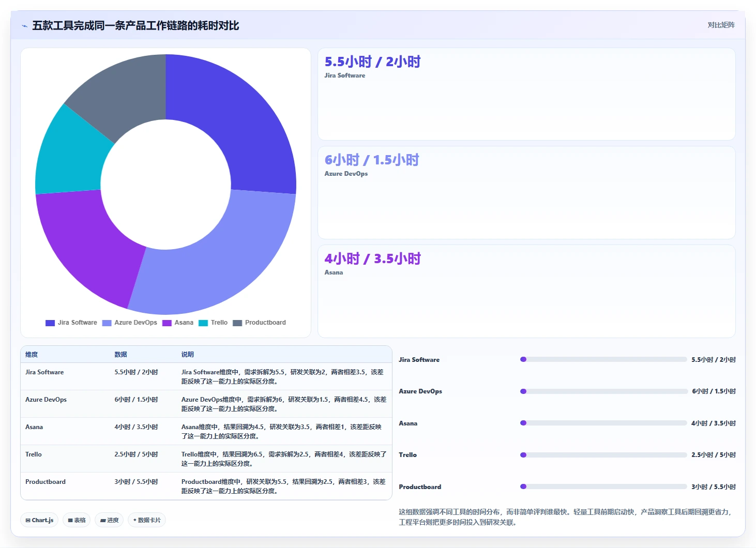Open the 6小时 / 1.5小时 Azure DevOps card
The width and height of the screenshot is (756, 548).
[526, 192]
